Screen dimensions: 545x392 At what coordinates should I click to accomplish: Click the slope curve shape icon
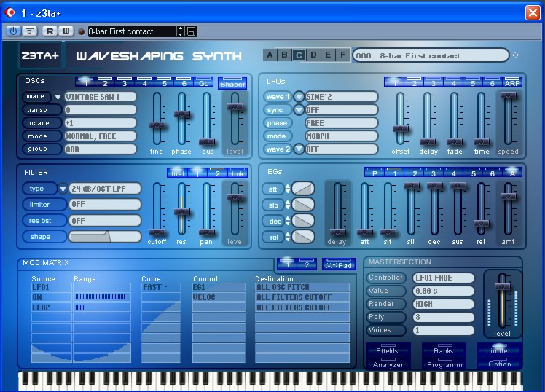(x=303, y=204)
